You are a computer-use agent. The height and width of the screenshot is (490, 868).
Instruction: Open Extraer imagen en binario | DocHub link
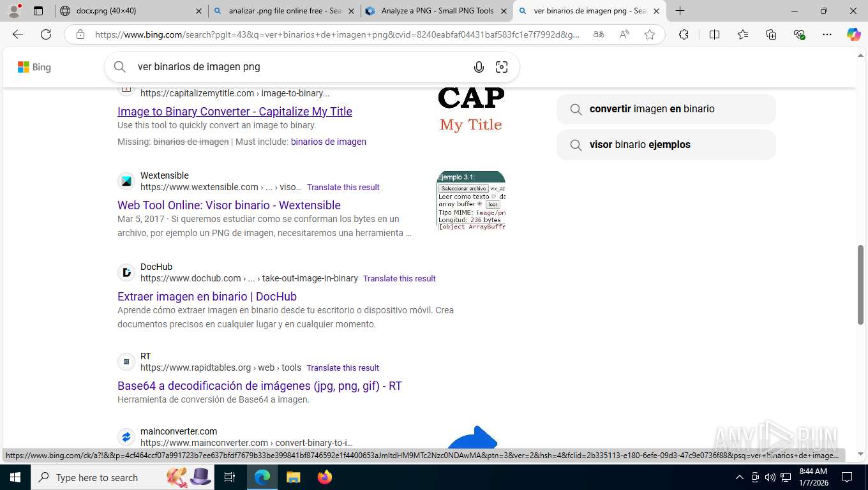[207, 296]
